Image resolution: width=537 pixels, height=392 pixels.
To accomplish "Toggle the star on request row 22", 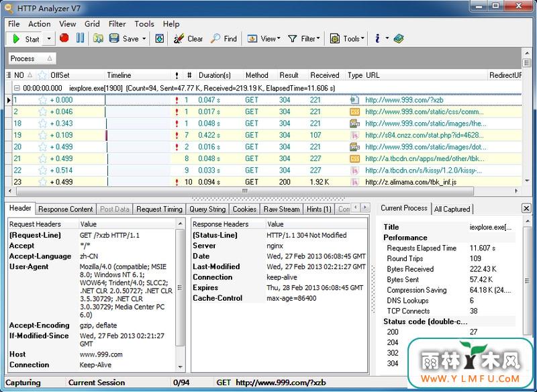I will (42, 170).
